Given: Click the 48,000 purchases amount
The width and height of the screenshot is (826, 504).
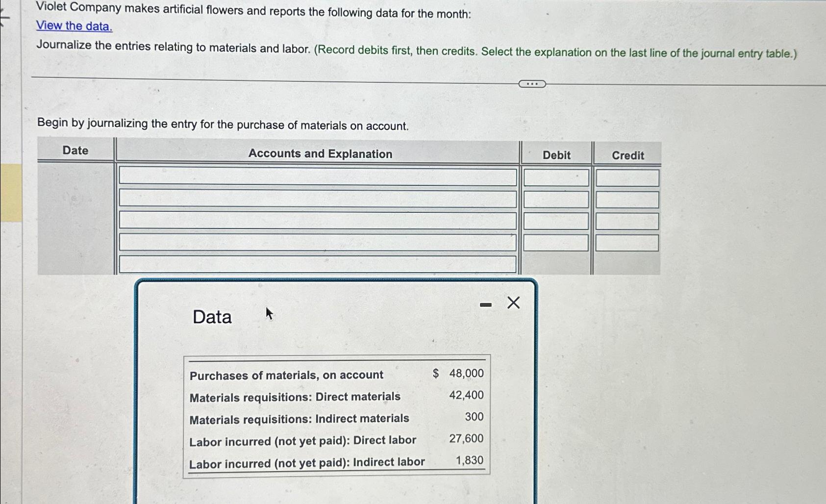Looking at the screenshot, I should tap(466, 374).
